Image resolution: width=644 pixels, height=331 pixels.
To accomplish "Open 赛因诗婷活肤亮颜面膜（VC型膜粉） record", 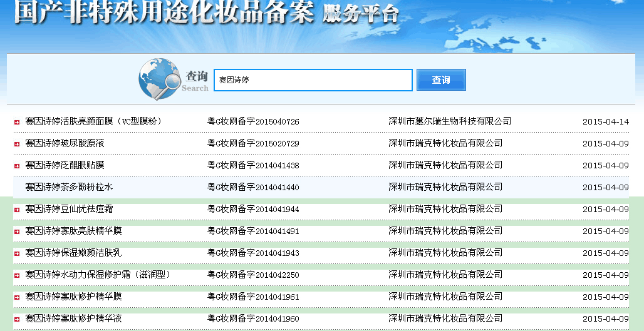I will [93, 121].
